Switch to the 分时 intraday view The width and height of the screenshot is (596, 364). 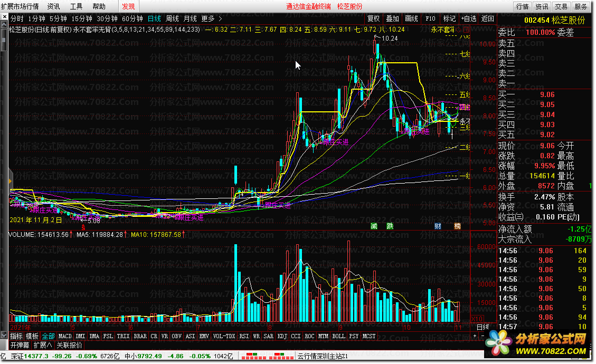coord(17,18)
